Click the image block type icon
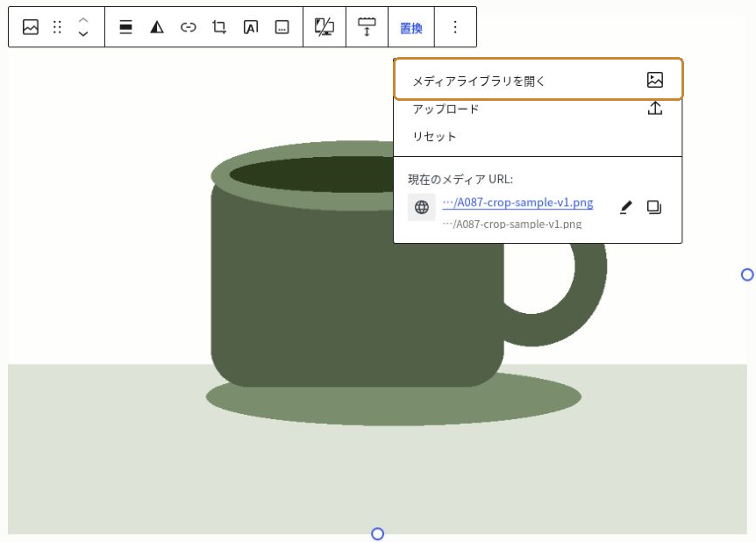 click(x=31, y=27)
